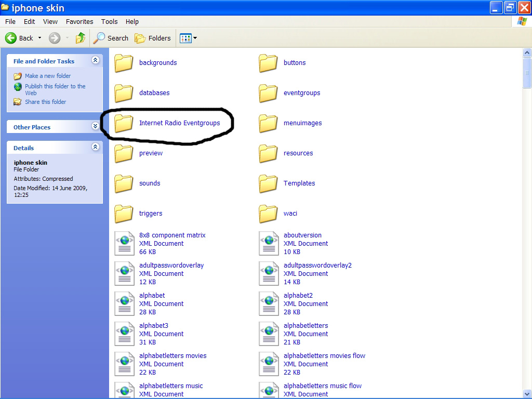Viewport: 532px width, 399px height.
Task: Select the triggers folder icon
Action: tap(124, 214)
